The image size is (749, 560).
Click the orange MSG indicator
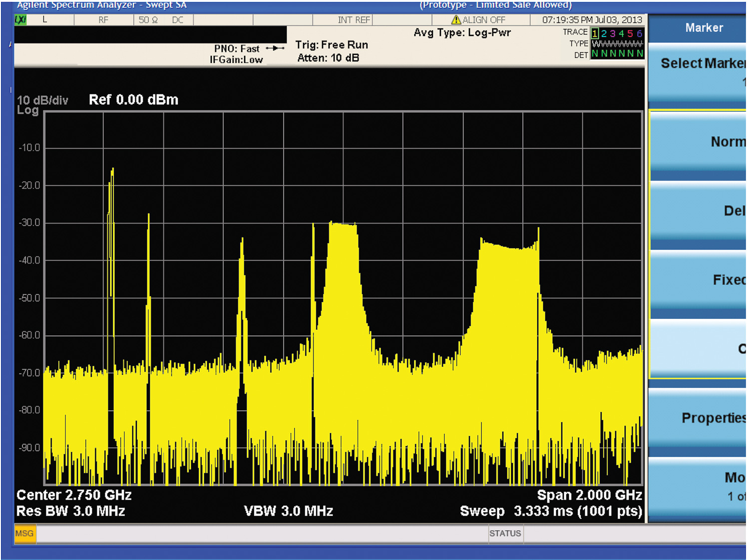click(x=24, y=534)
